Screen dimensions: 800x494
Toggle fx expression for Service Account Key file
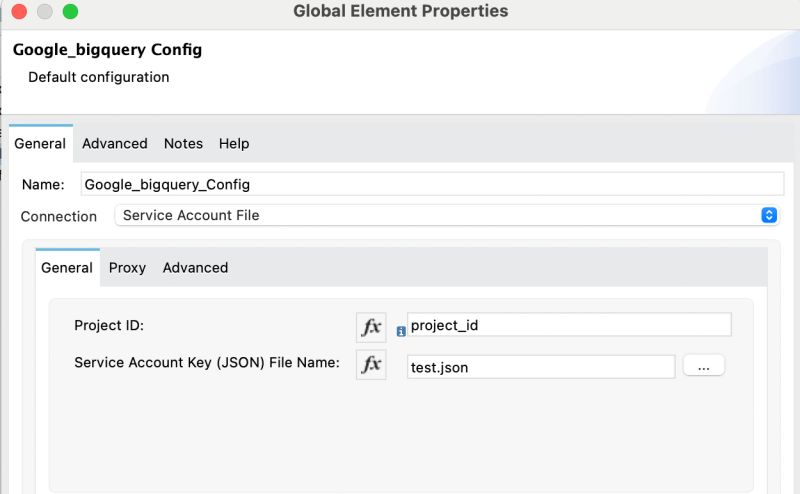pyautogui.click(x=371, y=364)
